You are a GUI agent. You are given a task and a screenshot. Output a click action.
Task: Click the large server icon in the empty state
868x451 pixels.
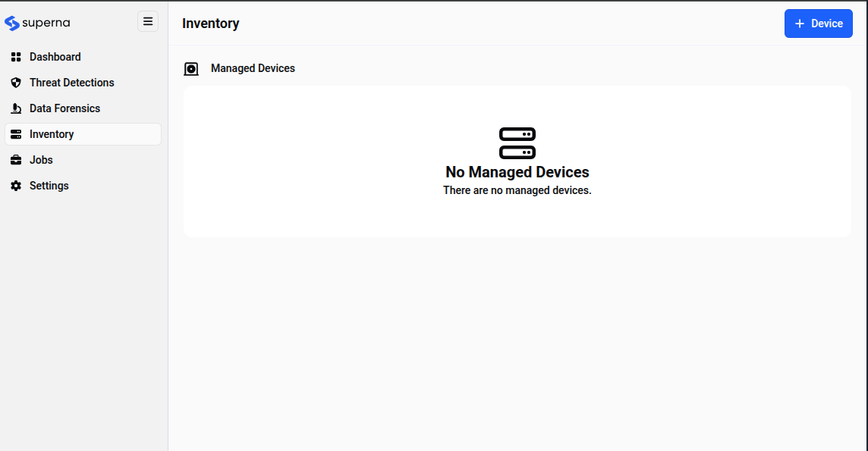517,143
